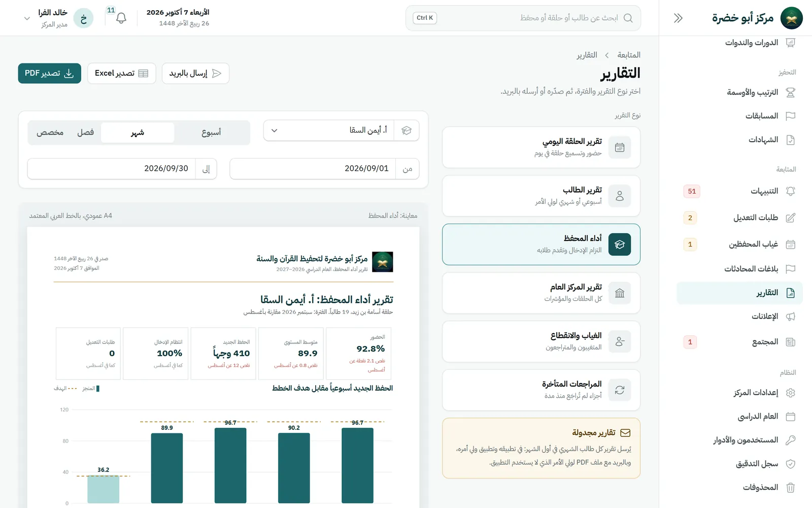The height and width of the screenshot is (508, 812).
Task: Click the المحذوفات trash icon
Action: (x=790, y=488)
